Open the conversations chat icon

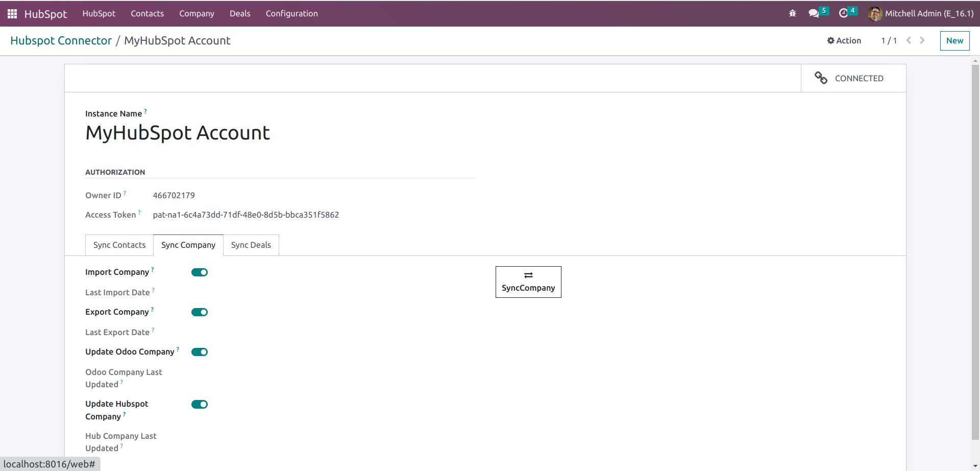[x=814, y=13]
